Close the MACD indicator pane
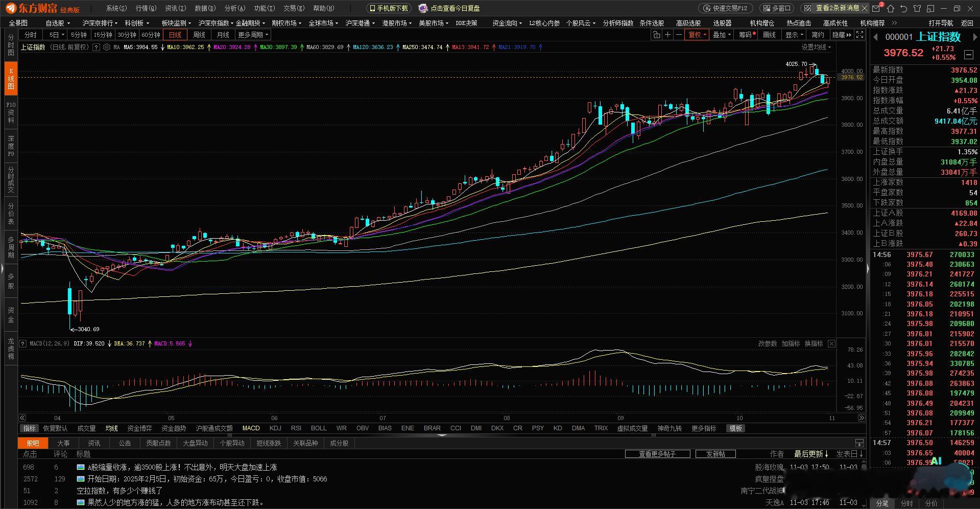This screenshot has width=980, height=509. [x=831, y=343]
